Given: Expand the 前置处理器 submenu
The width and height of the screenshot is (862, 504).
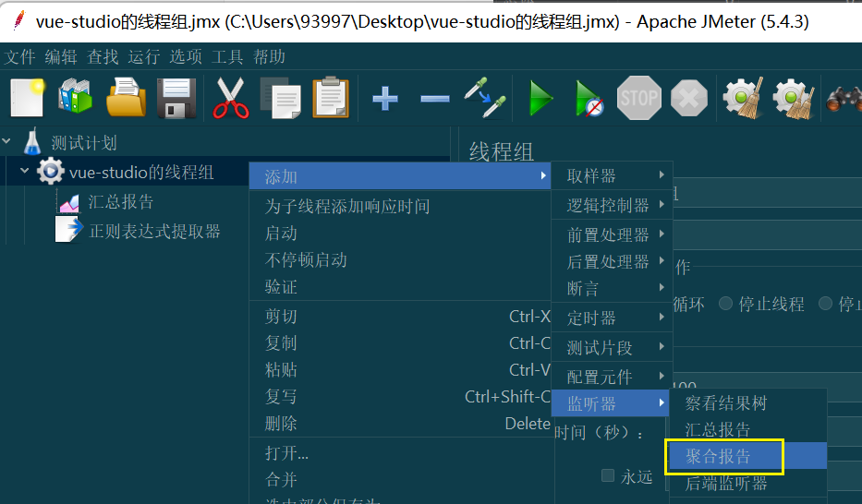Looking at the screenshot, I should (612, 235).
